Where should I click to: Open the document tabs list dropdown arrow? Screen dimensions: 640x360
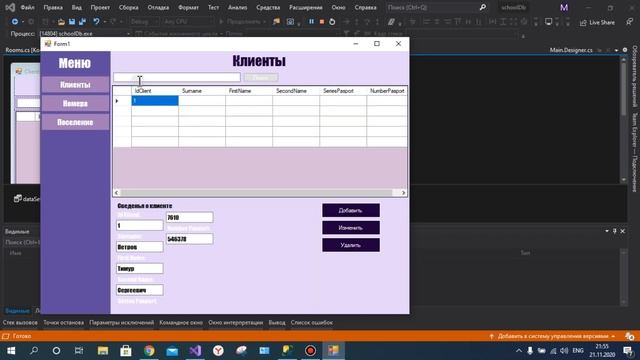616,50
